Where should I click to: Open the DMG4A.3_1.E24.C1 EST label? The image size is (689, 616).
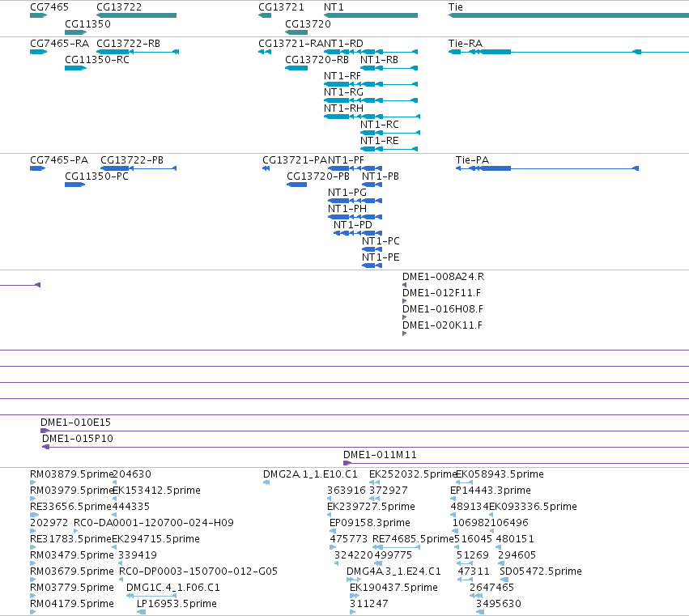[393, 572]
